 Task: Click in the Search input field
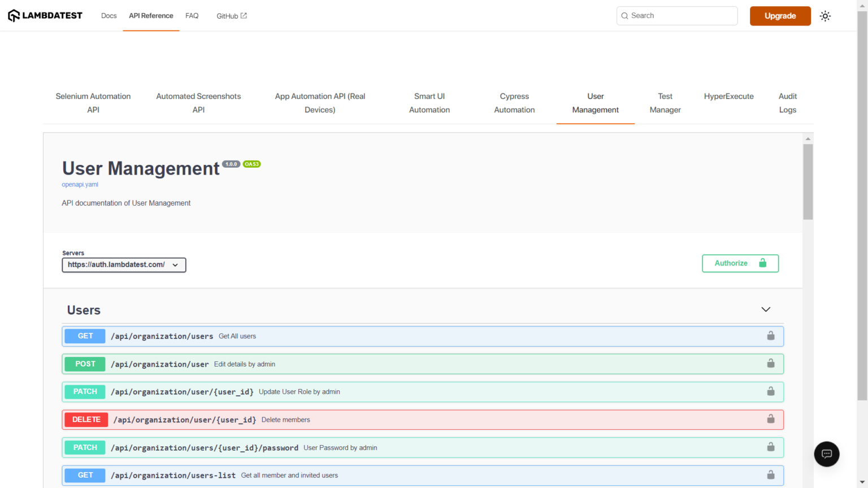(681, 16)
